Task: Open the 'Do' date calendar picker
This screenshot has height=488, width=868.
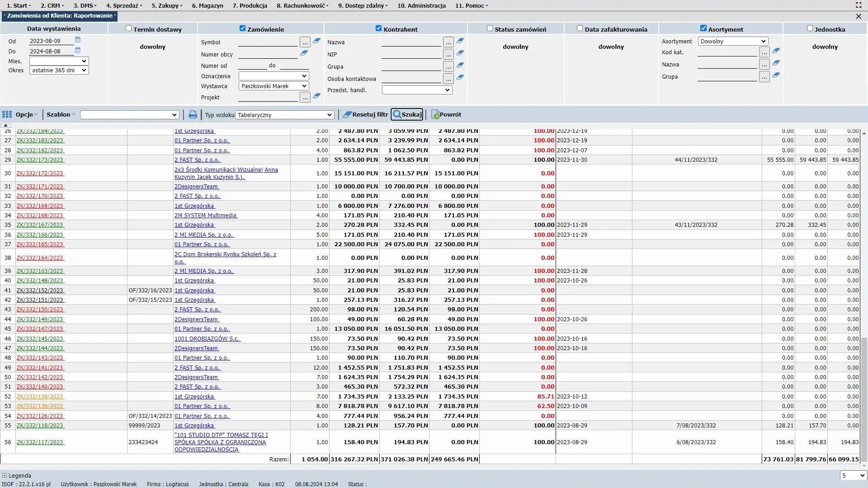Action: point(78,50)
